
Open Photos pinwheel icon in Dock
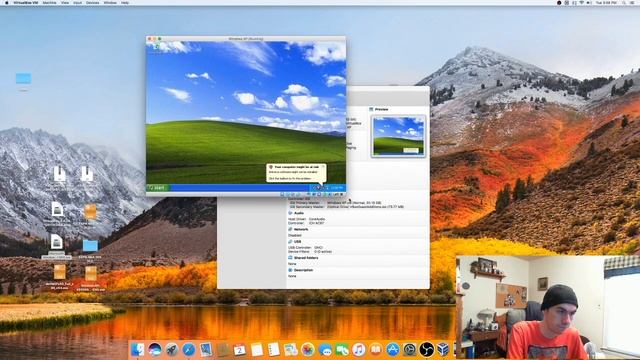(x=308, y=349)
